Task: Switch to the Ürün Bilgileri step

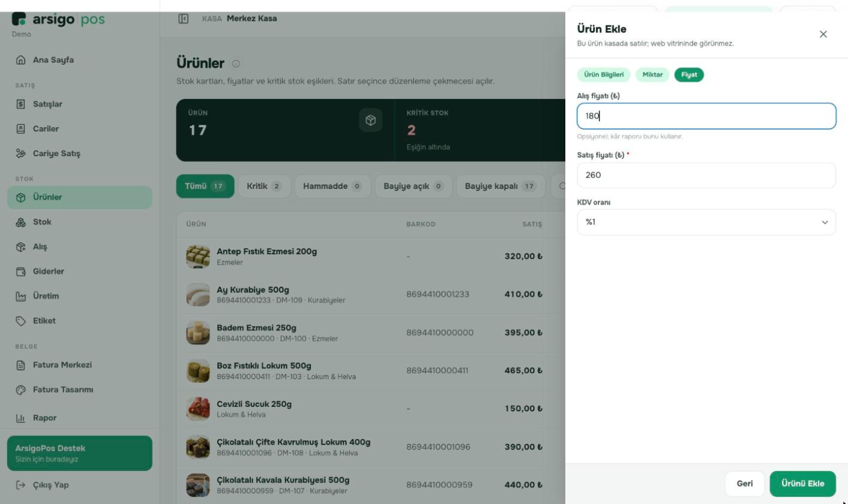Action: 604,75
